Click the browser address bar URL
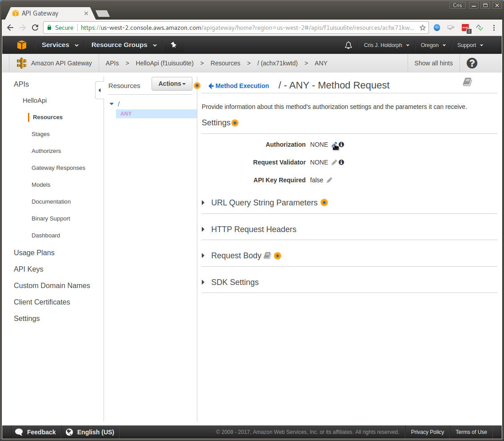 pos(247,28)
